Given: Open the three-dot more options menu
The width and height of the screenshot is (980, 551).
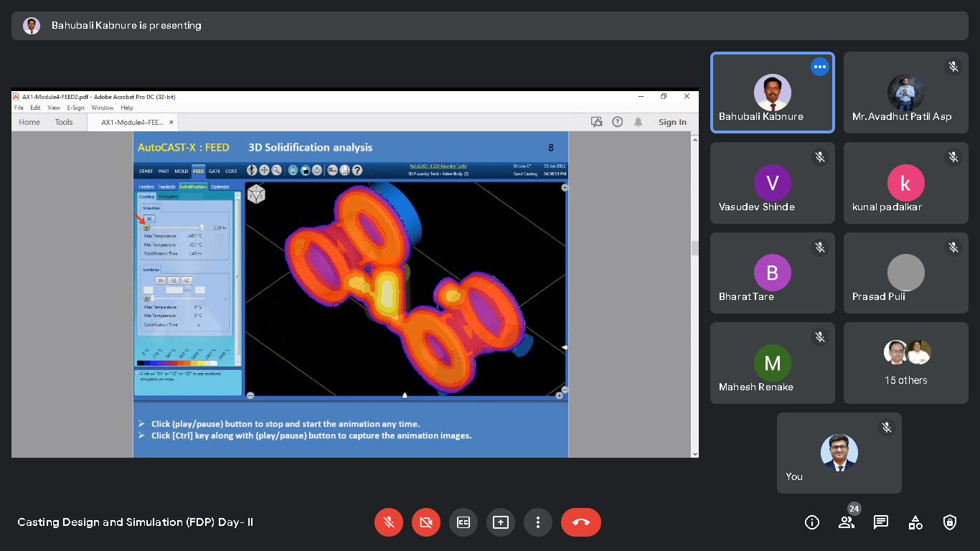Looking at the screenshot, I should pos(538,522).
